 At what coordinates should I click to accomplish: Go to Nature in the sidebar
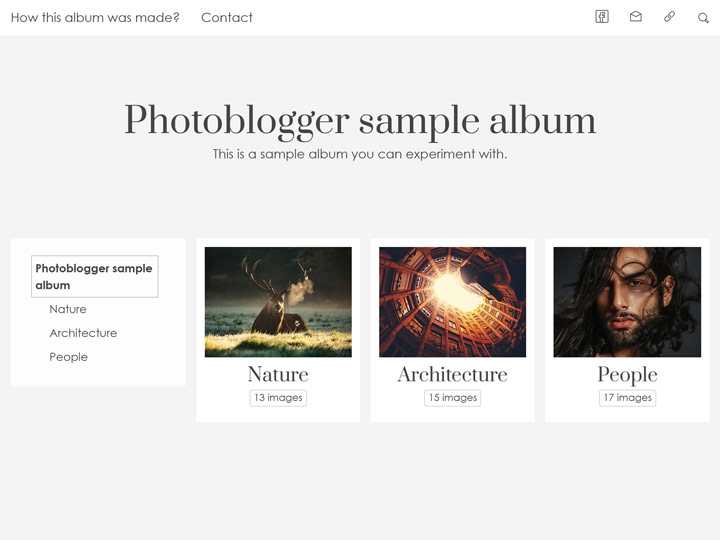(x=68, y=309)
